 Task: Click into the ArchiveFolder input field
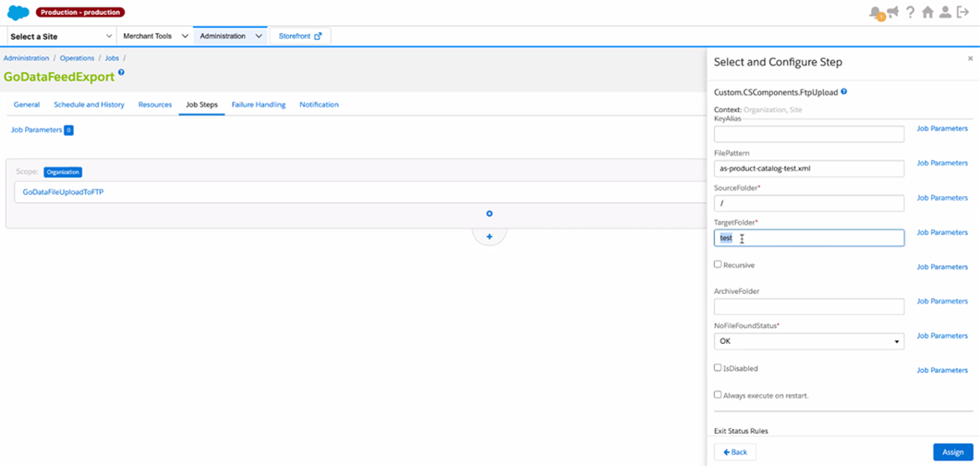tap(808, 307)
